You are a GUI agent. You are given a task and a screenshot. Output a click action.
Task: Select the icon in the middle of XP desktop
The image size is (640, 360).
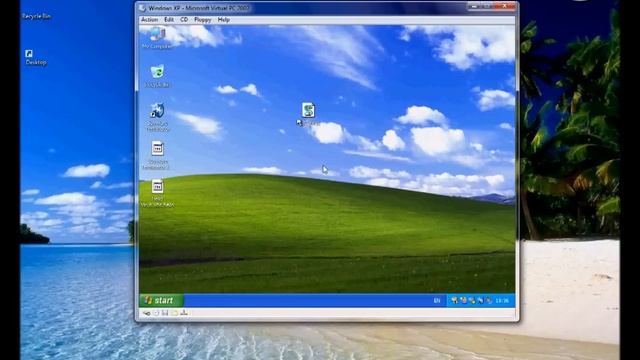pos(308,114)
